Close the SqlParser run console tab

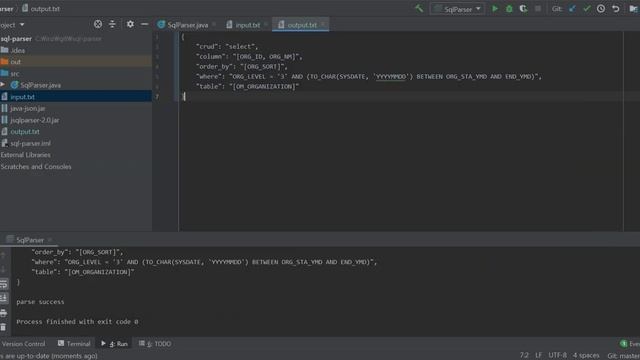pos(50,240)
